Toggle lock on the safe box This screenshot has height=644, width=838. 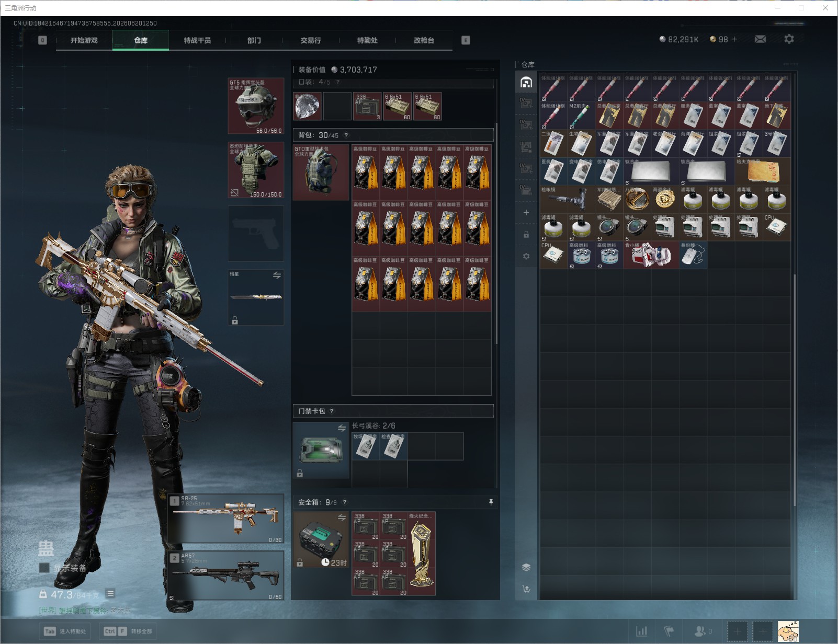click(x=300, y=562)
